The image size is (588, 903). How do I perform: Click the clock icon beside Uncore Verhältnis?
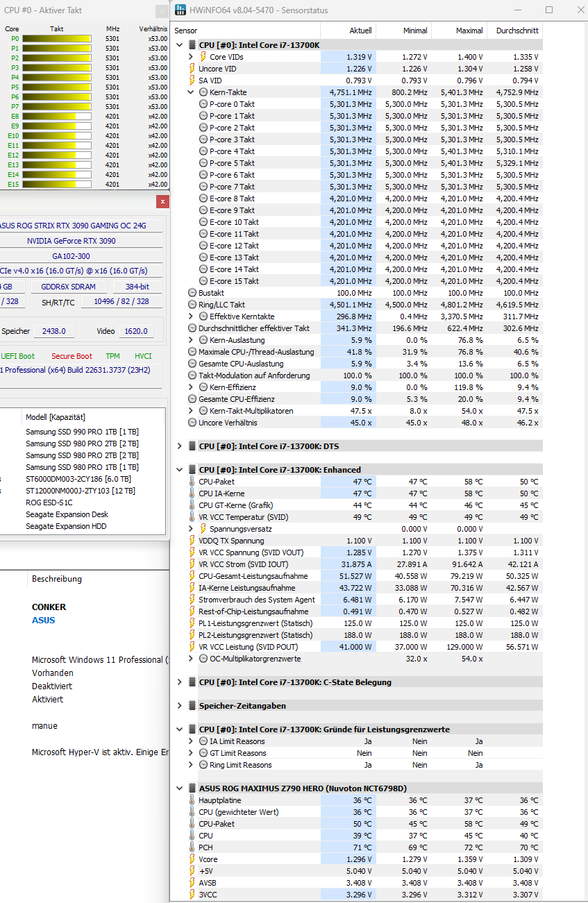point(192,423)
